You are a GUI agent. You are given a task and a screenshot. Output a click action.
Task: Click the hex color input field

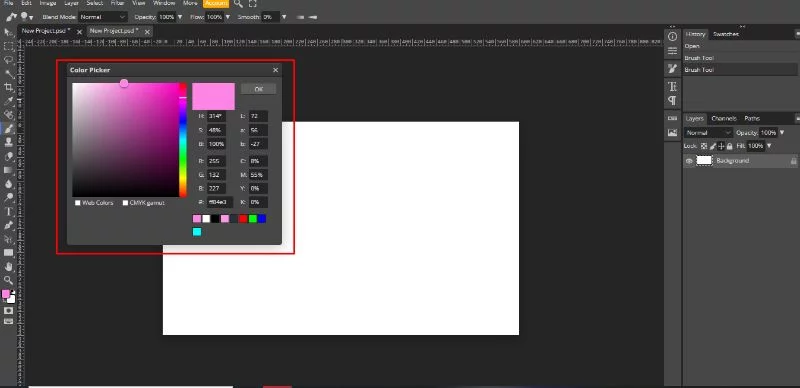(220, 202)
